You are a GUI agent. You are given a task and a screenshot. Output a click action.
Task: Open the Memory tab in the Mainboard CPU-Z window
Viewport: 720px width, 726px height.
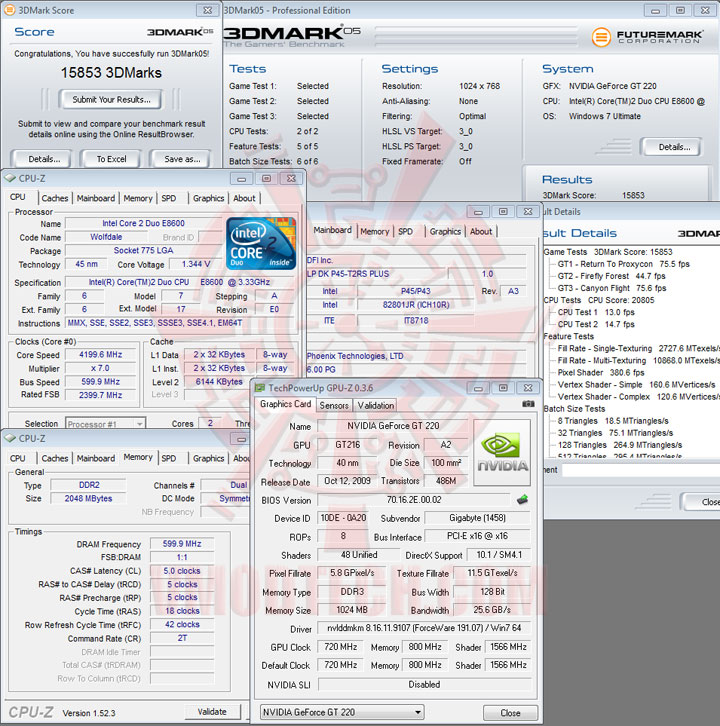[x=375, y=232]
